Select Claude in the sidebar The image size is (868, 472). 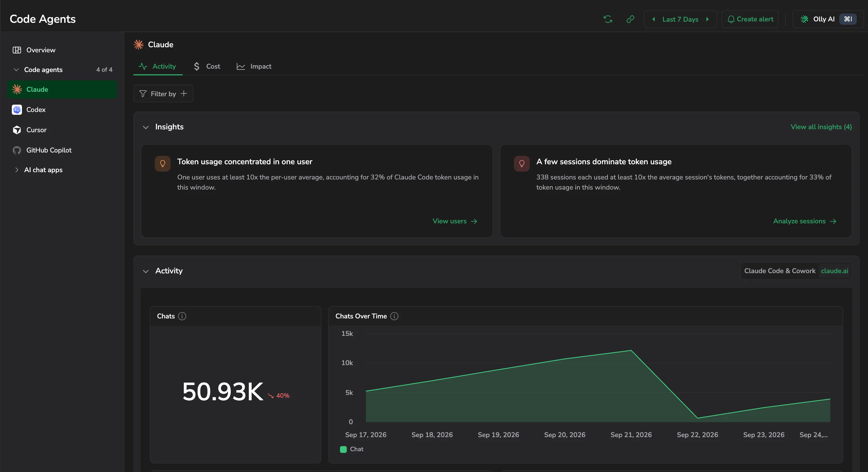click(62, 89)
